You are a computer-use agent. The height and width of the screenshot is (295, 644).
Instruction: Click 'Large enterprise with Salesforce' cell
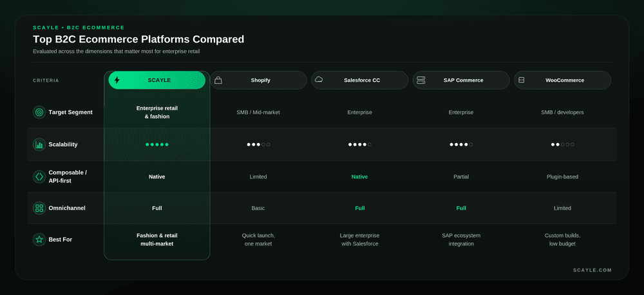(x=359, y=240)
